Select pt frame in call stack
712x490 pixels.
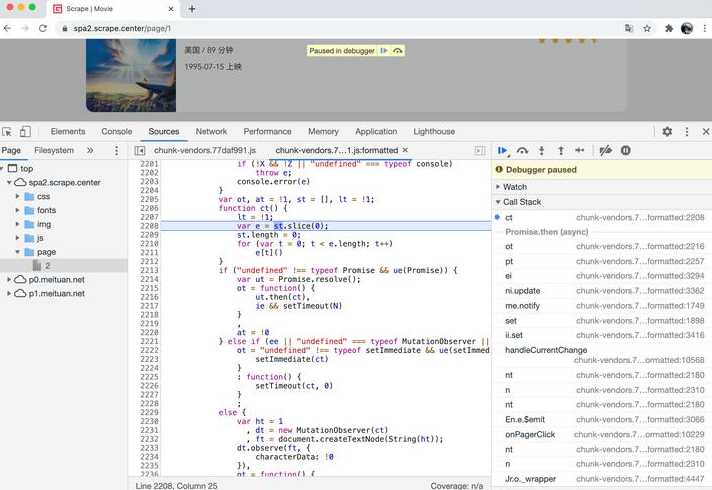(601, 261)
